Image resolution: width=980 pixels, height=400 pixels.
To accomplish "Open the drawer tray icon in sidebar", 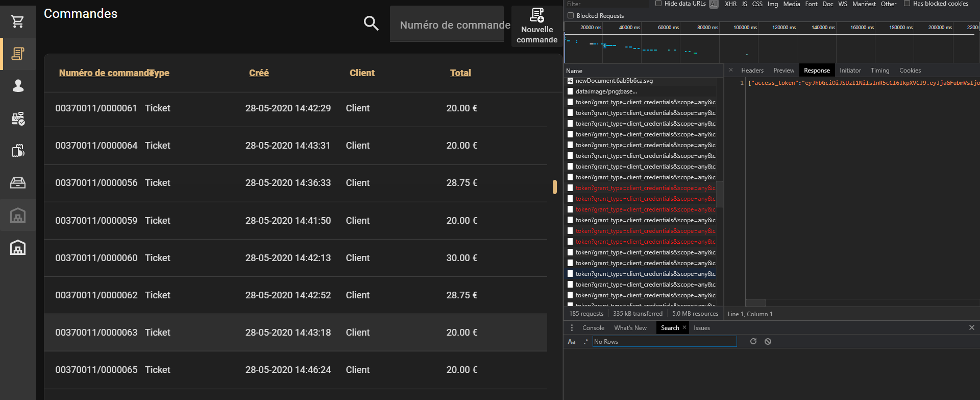I will click(18, 183).
